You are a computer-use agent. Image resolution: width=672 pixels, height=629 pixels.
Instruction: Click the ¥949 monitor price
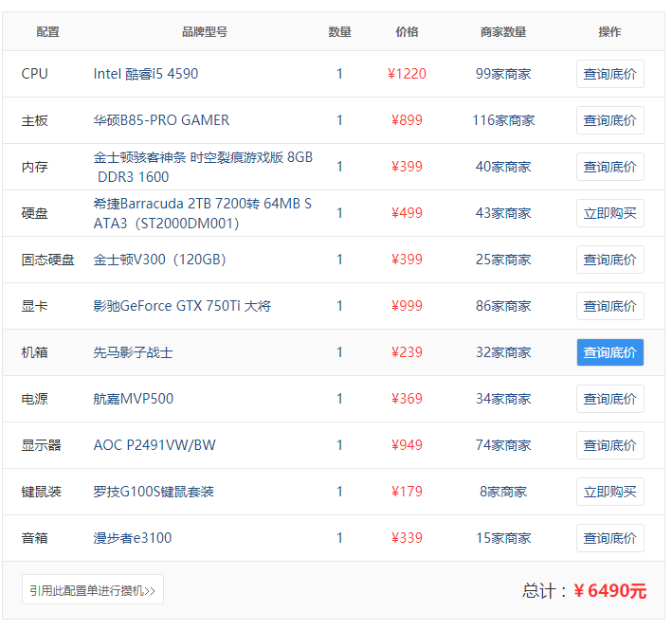407,445
